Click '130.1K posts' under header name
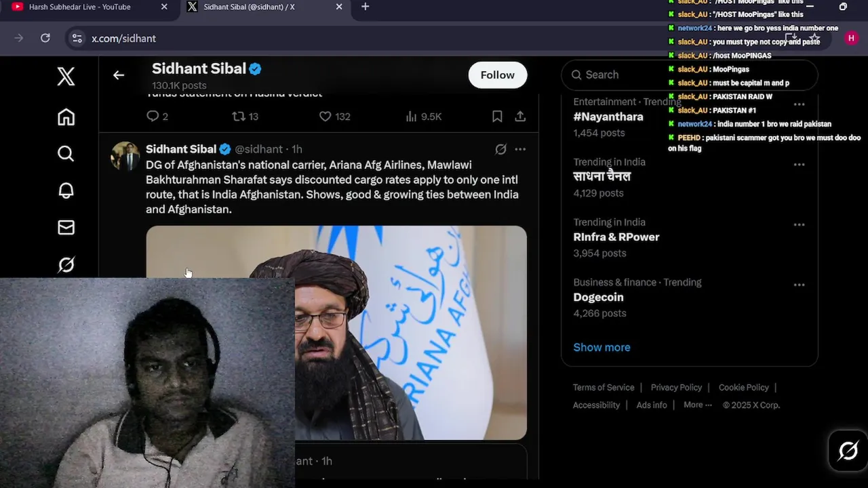Screen dimensions: 868x488 click(179, 85)
